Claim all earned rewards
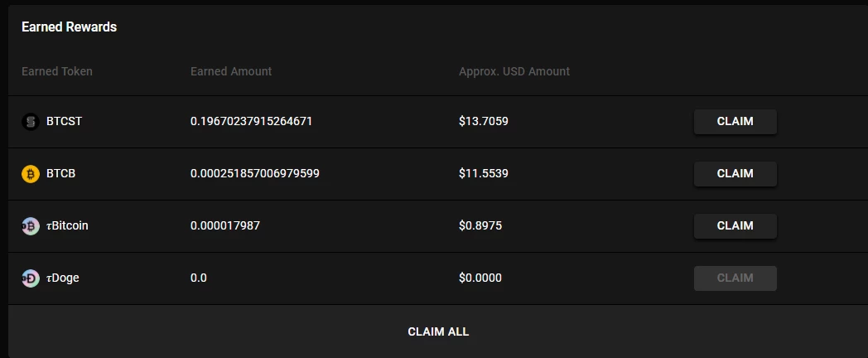This screenshot has height=358, width=868. 438,331
